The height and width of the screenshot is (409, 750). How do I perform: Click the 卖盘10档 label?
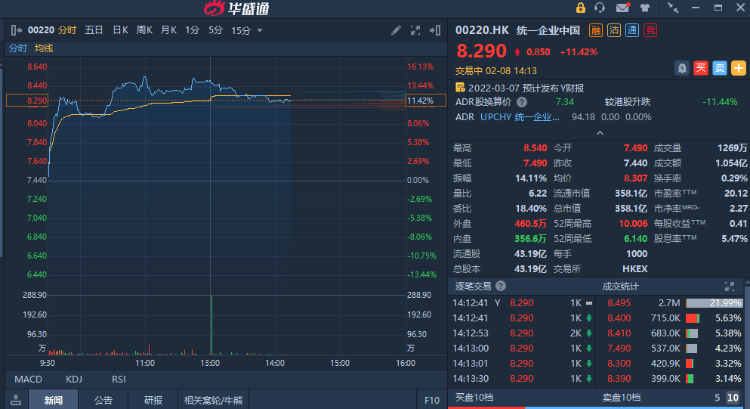point(621,398)
